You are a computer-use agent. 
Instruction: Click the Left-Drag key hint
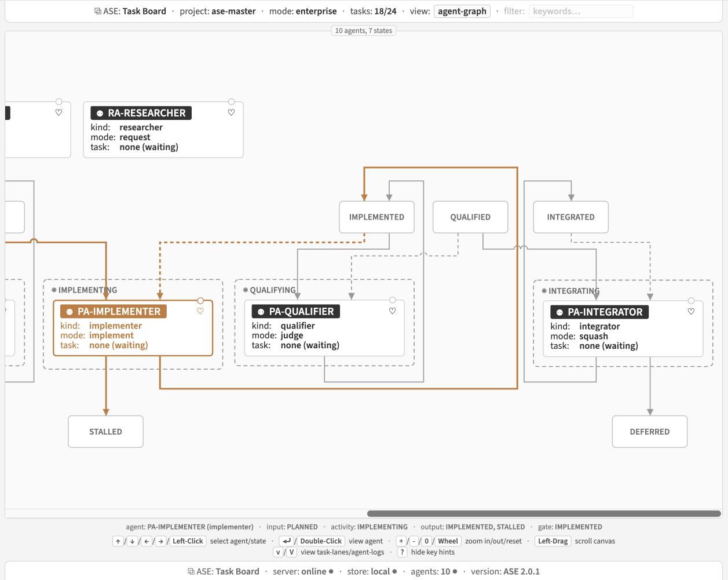coord(553,541)
